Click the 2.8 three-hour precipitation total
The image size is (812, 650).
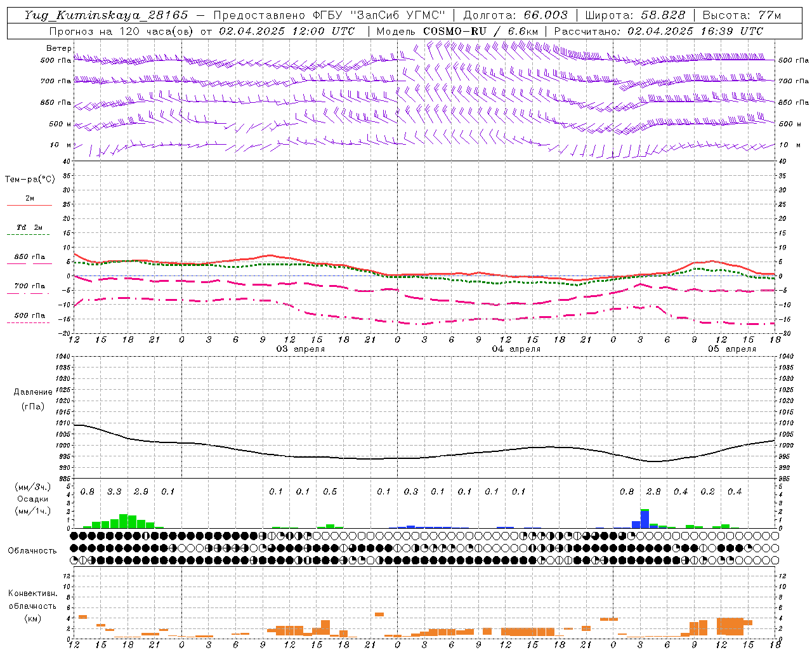[653, 492]
